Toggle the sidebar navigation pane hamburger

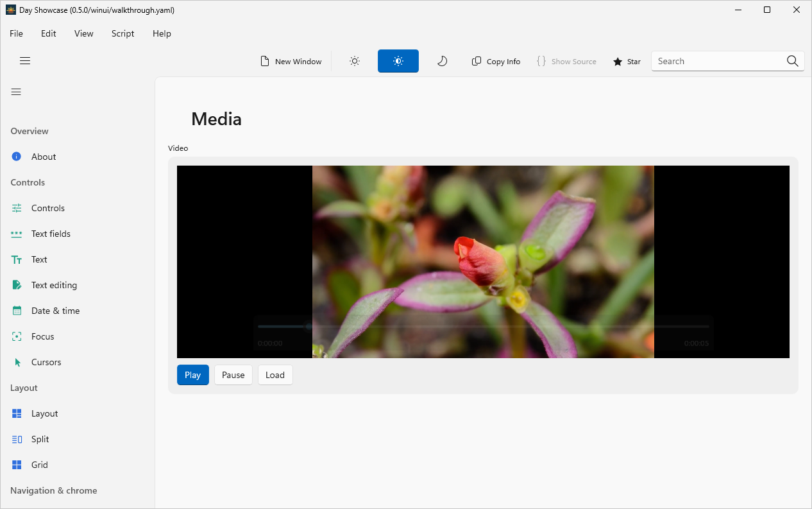click(x=16, y=92)
